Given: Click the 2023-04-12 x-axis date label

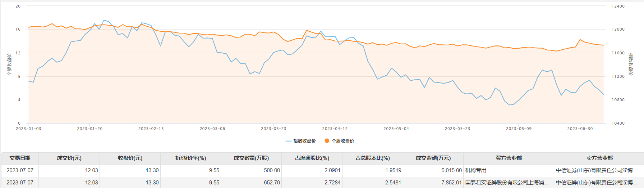Looking at the screenshot, I should (335, 129).
